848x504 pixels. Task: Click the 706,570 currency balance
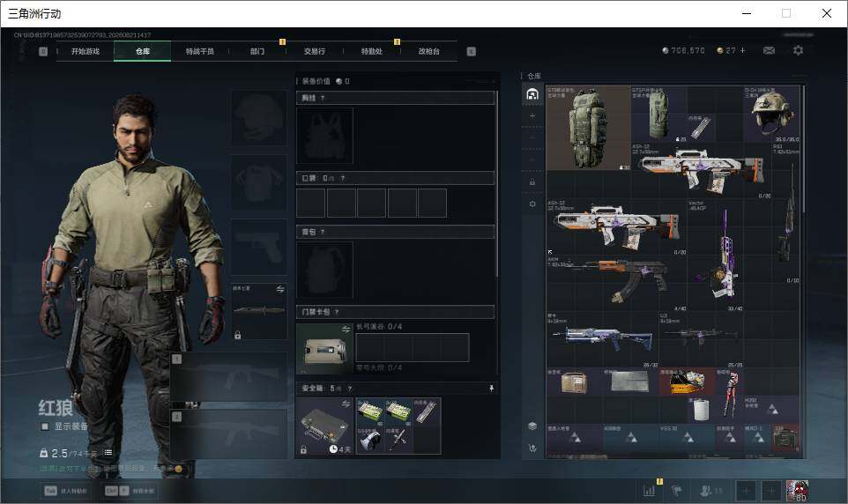click(683, 50)
